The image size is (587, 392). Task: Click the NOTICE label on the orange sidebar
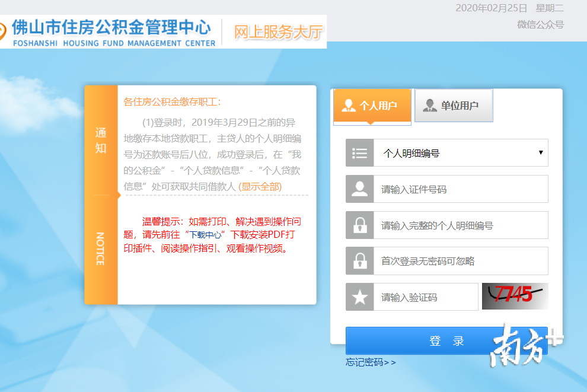coord(100,248)
